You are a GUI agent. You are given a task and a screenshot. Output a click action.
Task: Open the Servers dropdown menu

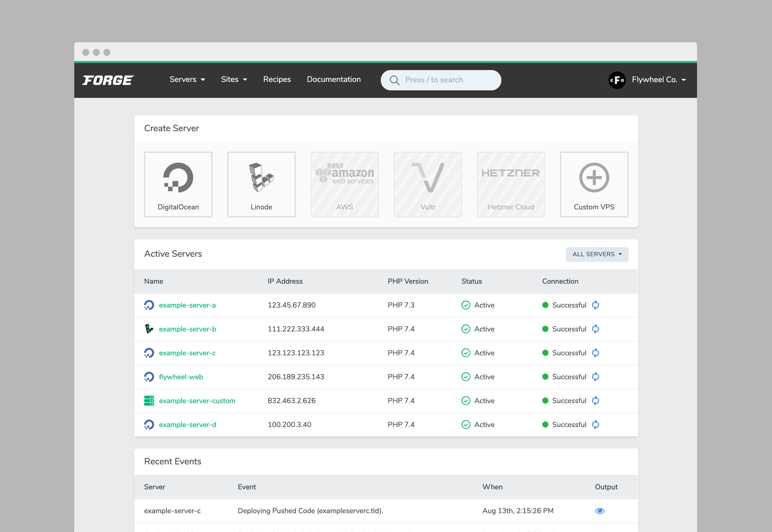point(187,79)
